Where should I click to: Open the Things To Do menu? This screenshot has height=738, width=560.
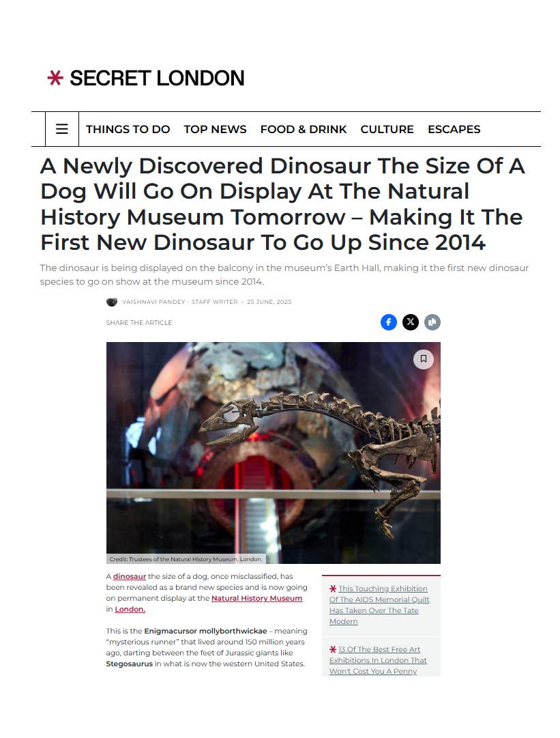tap(128, 129)
